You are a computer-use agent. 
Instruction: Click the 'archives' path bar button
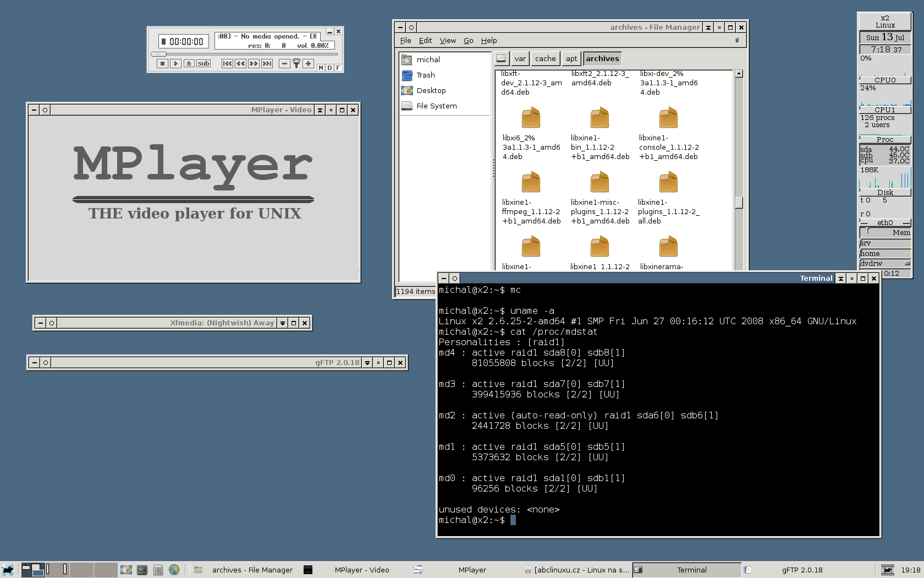click(602, 59)
